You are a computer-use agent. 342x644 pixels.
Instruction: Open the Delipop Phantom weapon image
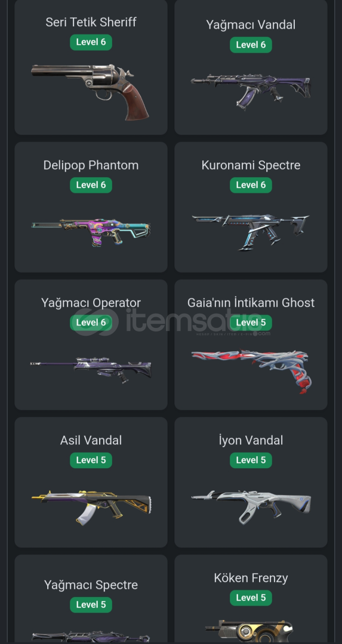pyautogui.click(x=91, y=232)
